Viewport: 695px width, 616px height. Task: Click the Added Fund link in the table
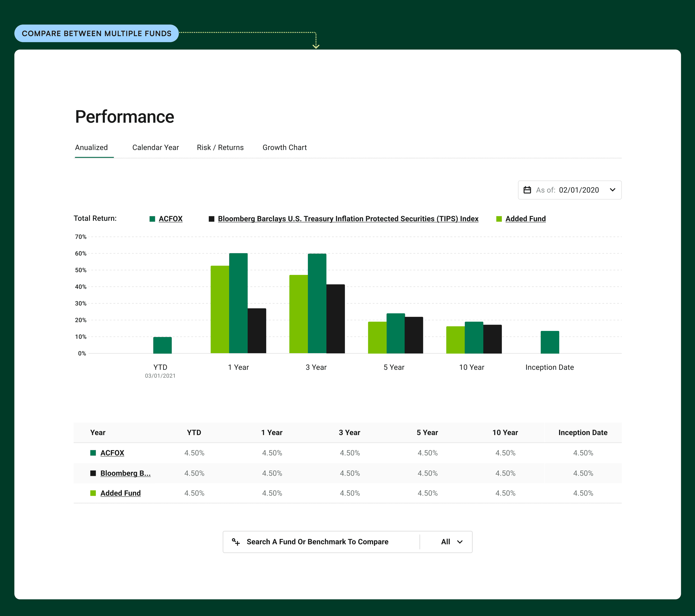click(x=120, y=493)
